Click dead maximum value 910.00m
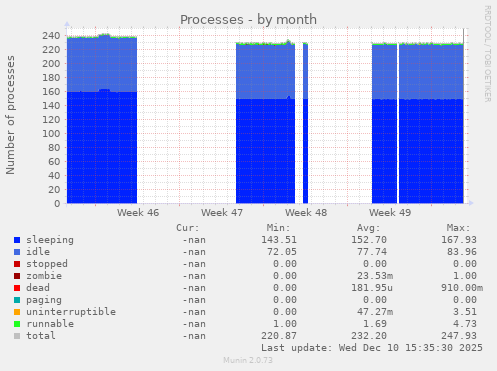The image size is (497, 371). coord(462,288)
